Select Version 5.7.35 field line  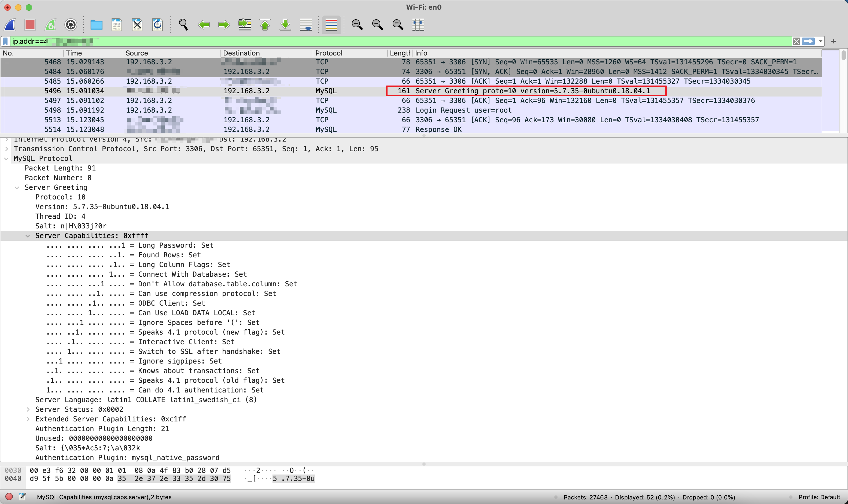102,207
